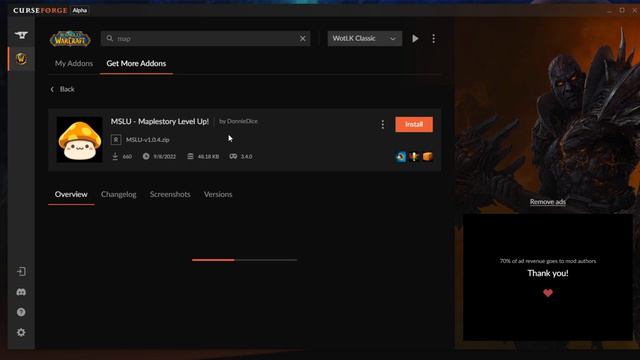Click the MSLU - Maplestory Level Up! title

tap(160, 121)
